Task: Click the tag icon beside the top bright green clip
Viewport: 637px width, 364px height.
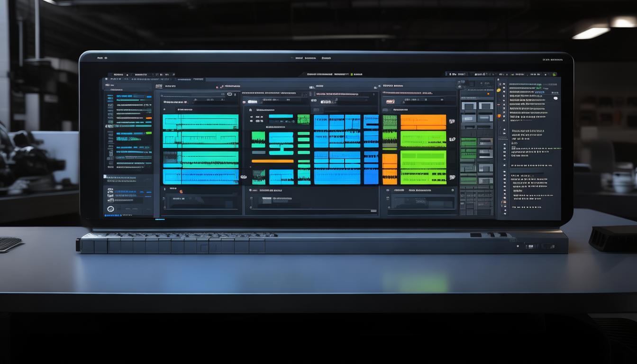Action: pos(451,139)
